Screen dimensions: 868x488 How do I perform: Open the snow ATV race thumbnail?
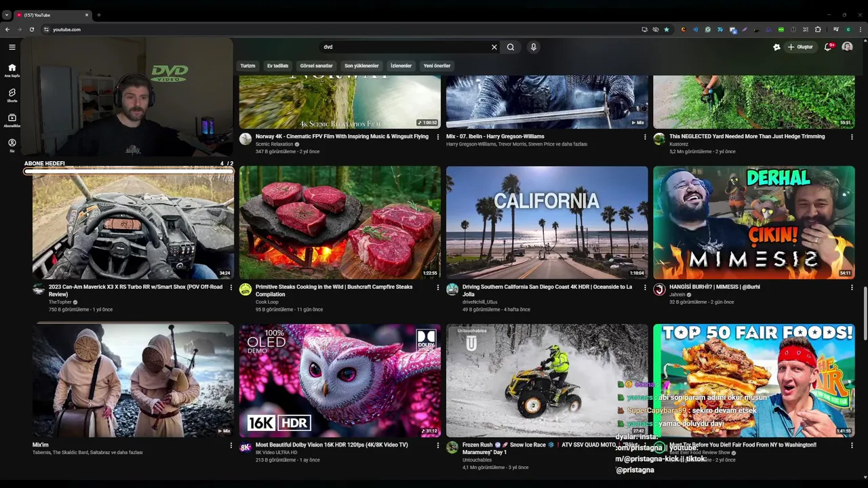click(x=547, y=380)
